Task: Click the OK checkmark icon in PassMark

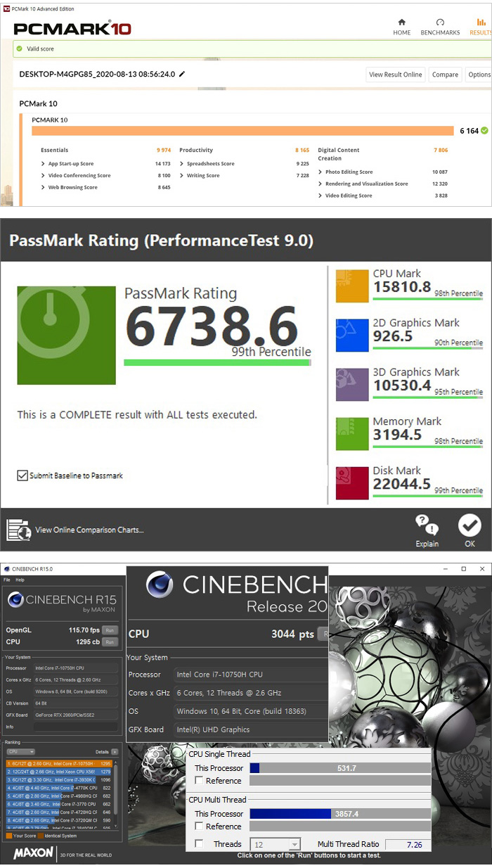Action: pyautogui.click(x=470, y=525)
